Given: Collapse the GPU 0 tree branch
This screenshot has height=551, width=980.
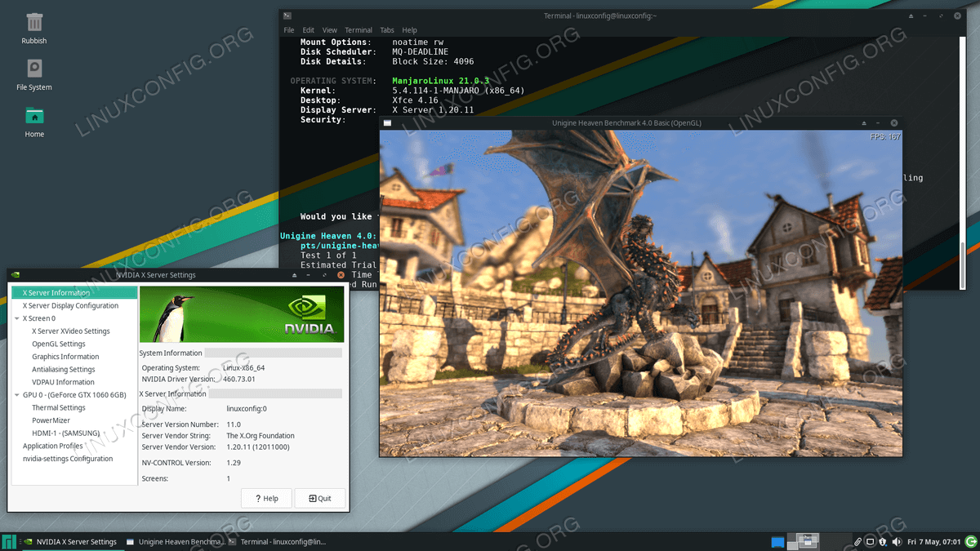Looking at the screenshot, I should (17, 395).
